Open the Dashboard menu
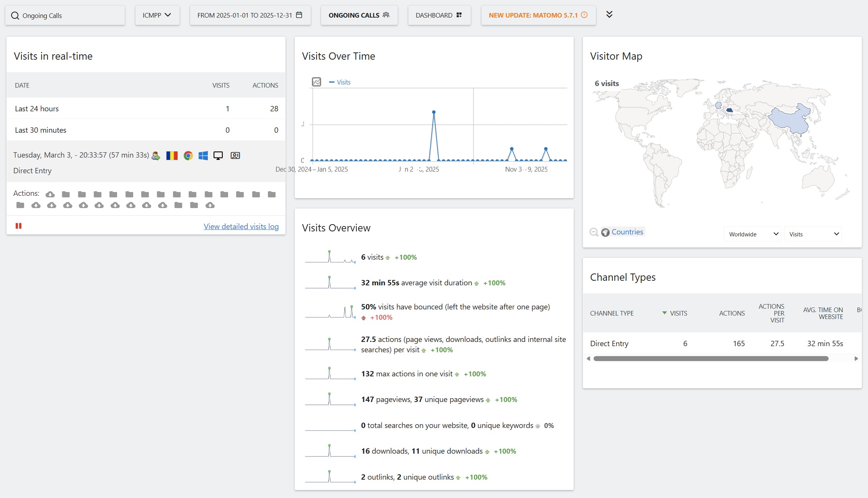 (439, 15)
